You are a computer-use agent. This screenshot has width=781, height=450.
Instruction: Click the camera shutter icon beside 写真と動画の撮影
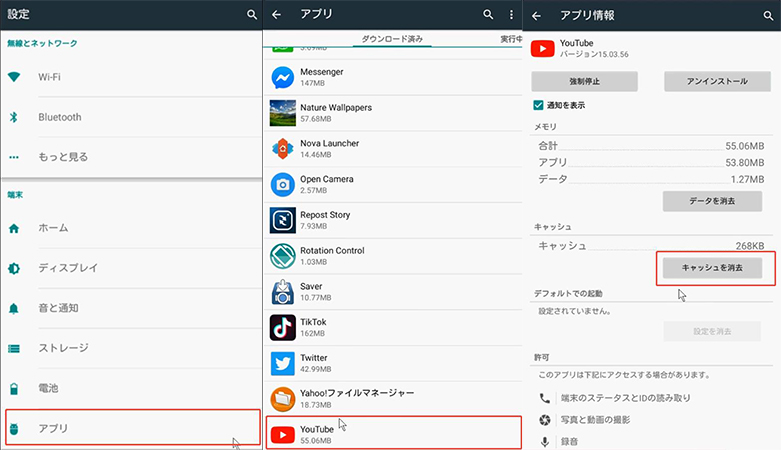(545, 420)
